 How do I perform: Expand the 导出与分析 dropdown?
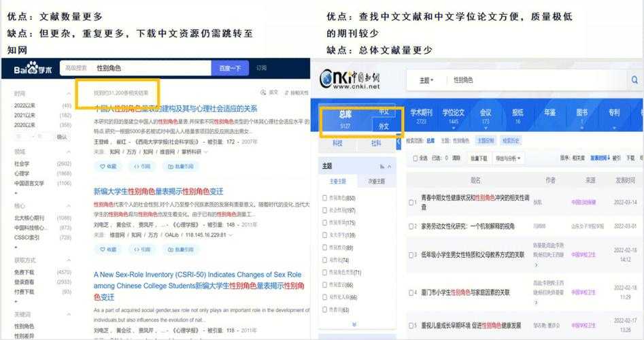(x=509, y=158)
